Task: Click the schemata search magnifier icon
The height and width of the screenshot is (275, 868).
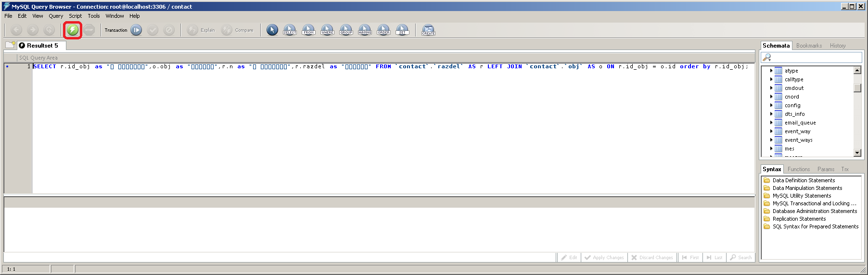Action: coord(767,57)
